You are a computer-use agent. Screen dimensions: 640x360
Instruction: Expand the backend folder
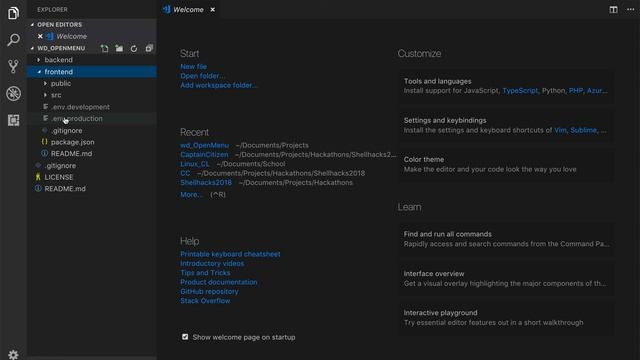click(92, 60)
